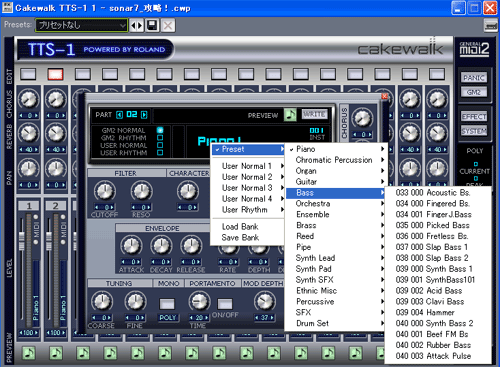The width and height of the screenshot is (500, 367).
Task: Click the portamento time value 20 field
Action: click(199, 318)
